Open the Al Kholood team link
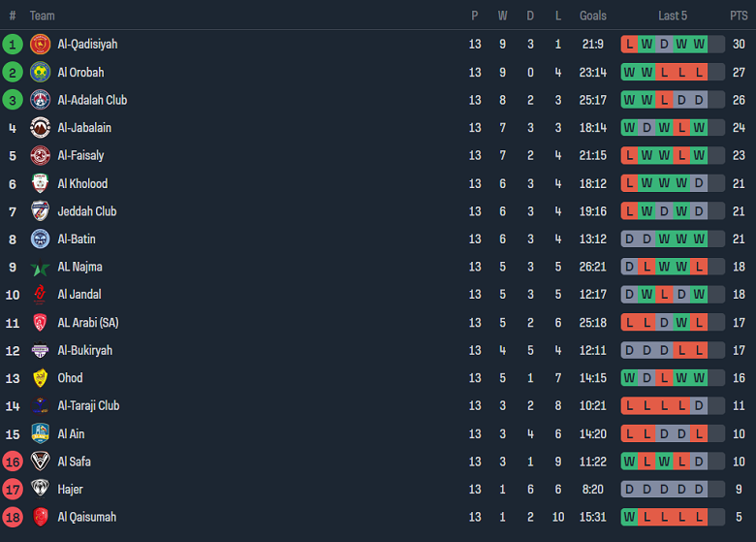Image resolution: width=756 pixels, height=542 pixels. click(x=82, y=184)
